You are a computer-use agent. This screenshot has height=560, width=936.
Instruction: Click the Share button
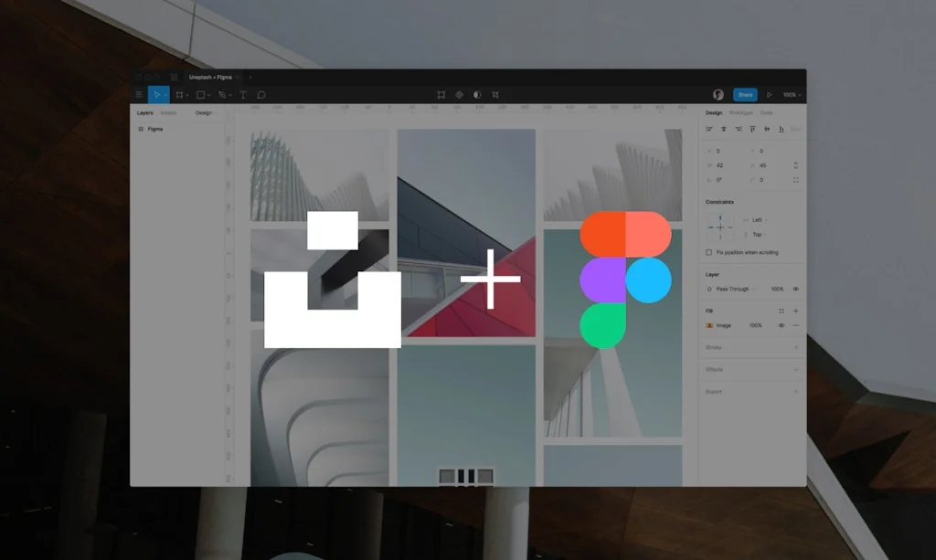pos(744,94)
